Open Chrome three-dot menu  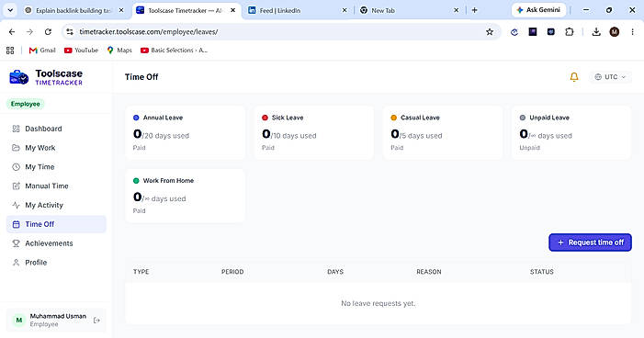click(x=632, y=31)
